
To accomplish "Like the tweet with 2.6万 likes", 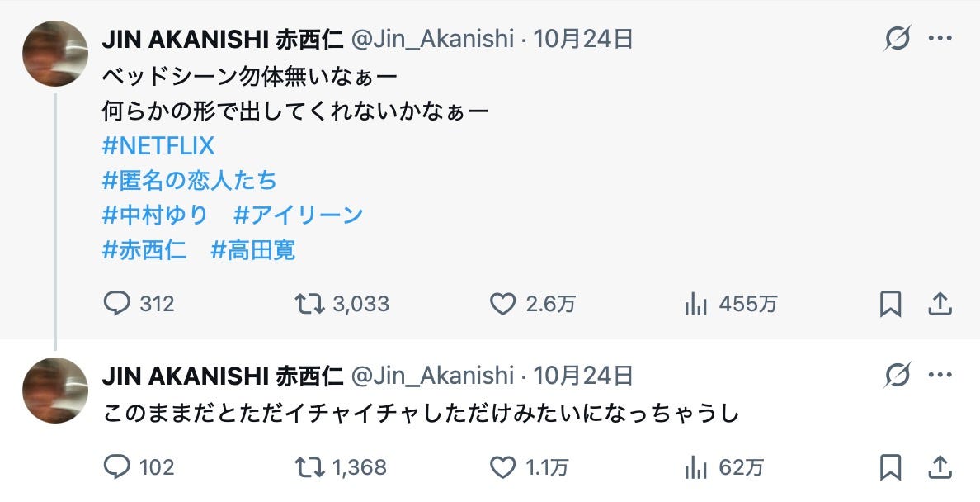I will click(503, 305).
